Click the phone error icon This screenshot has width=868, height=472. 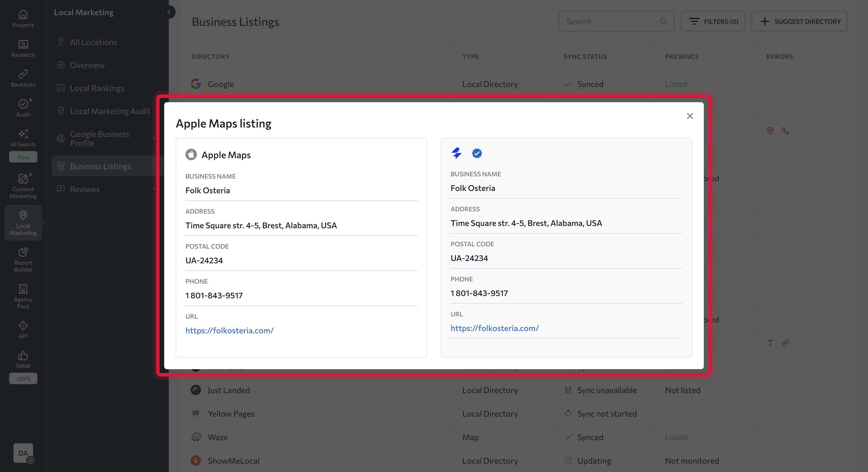click(x=785, y=131)
